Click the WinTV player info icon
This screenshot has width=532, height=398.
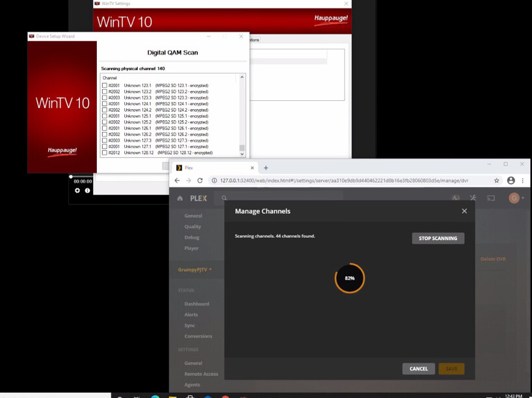87,191
